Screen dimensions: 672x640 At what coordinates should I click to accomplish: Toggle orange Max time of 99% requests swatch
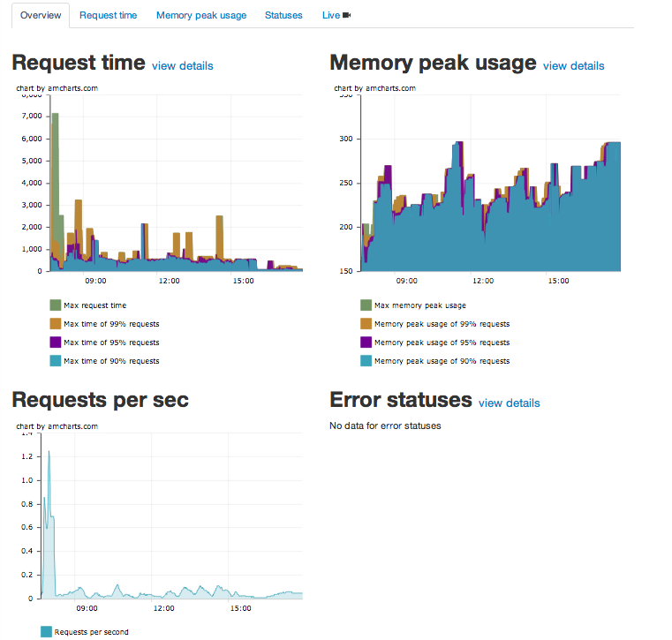(x=56, y=323)
